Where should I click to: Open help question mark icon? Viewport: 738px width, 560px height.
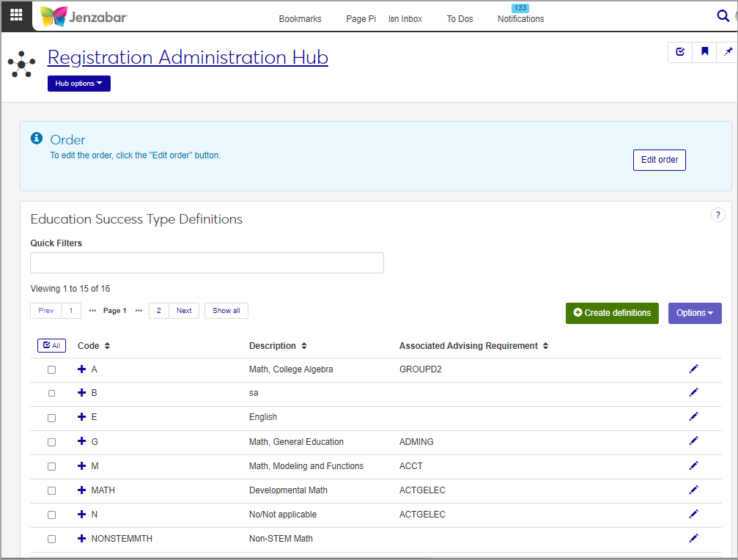pyautogui.click(x=718, y=215)
